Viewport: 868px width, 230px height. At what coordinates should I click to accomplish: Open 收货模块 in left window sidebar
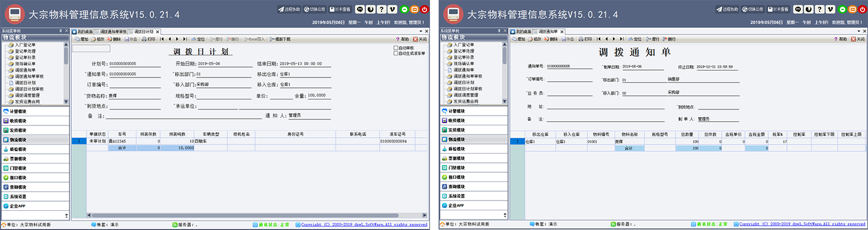(35, 121)
